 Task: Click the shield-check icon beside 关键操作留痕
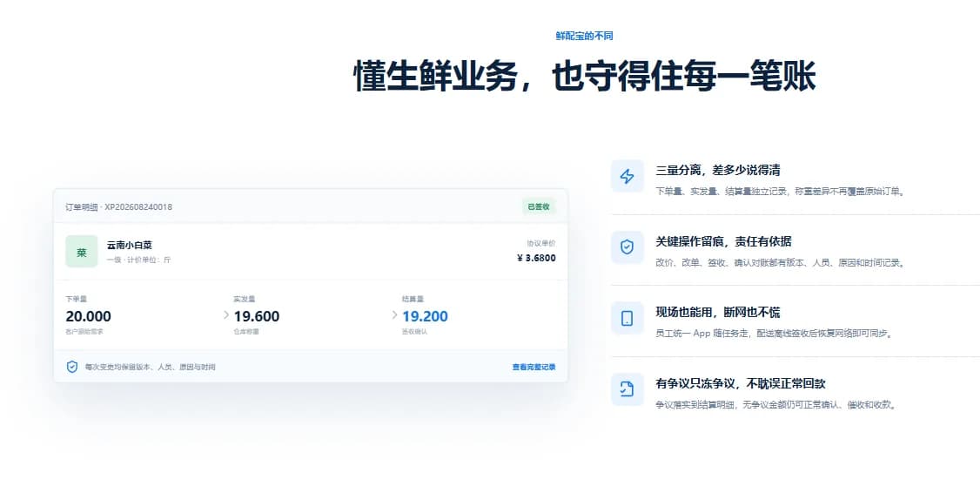(627, 247)
